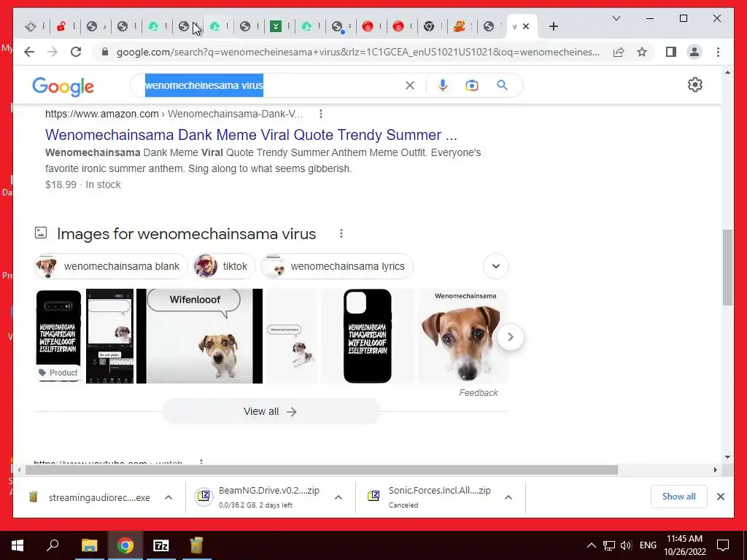
Task: Start search by voice microphone
Action: tap(443, 85)
